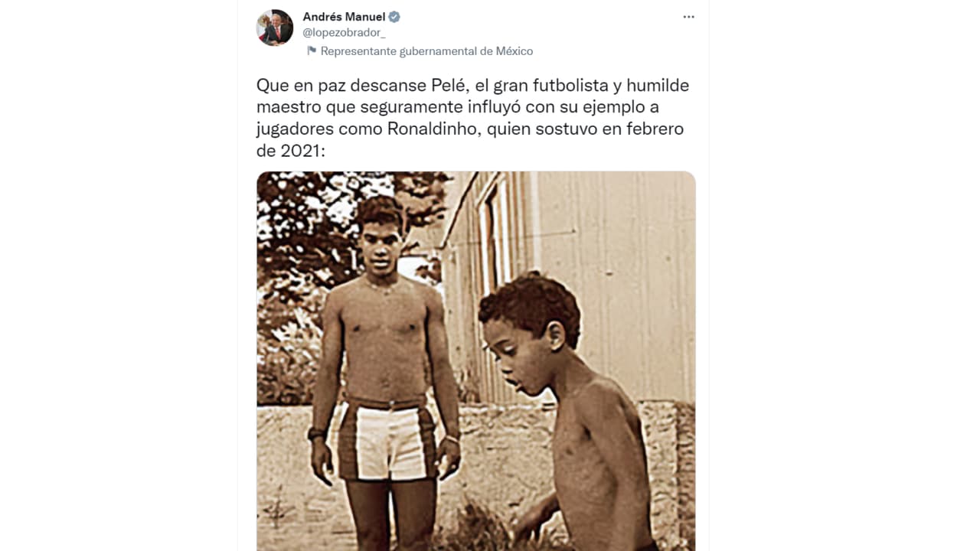Screen dimensions: 980x551
Task: Click the standing young man in the photo
Action: [x=384, y=360]
